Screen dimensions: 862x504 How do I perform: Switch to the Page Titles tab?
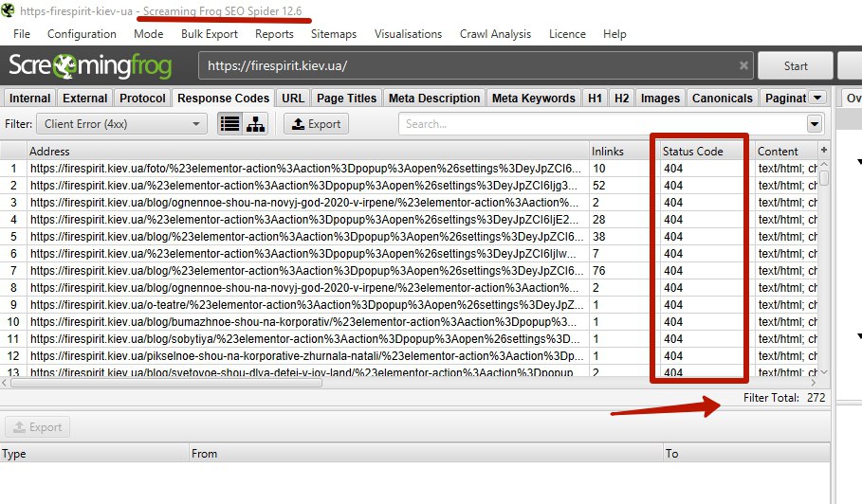[346, 99]
